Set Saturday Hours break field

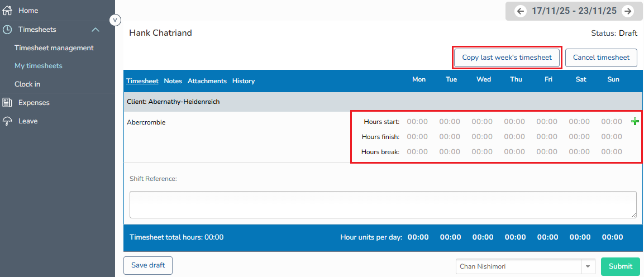580,152
